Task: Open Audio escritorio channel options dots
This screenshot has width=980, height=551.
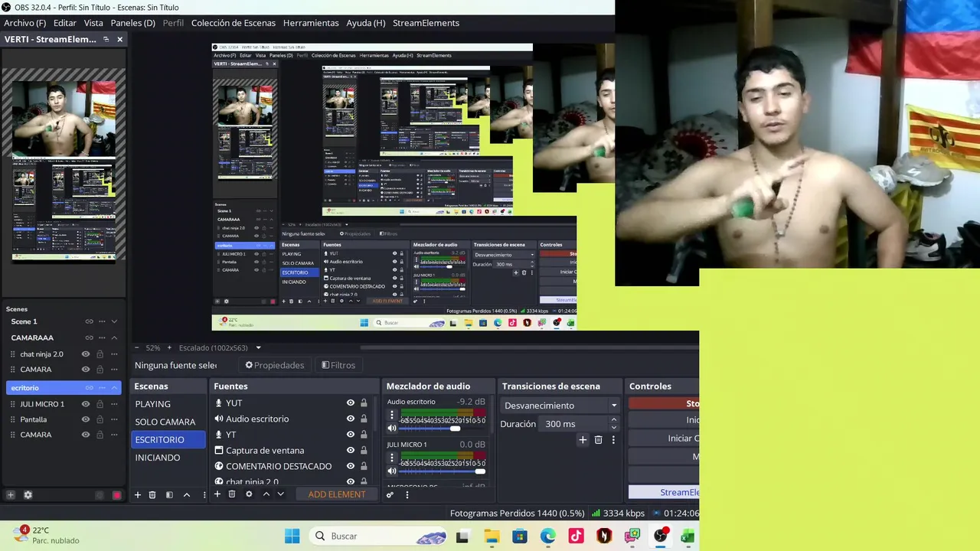Action: 392,416
